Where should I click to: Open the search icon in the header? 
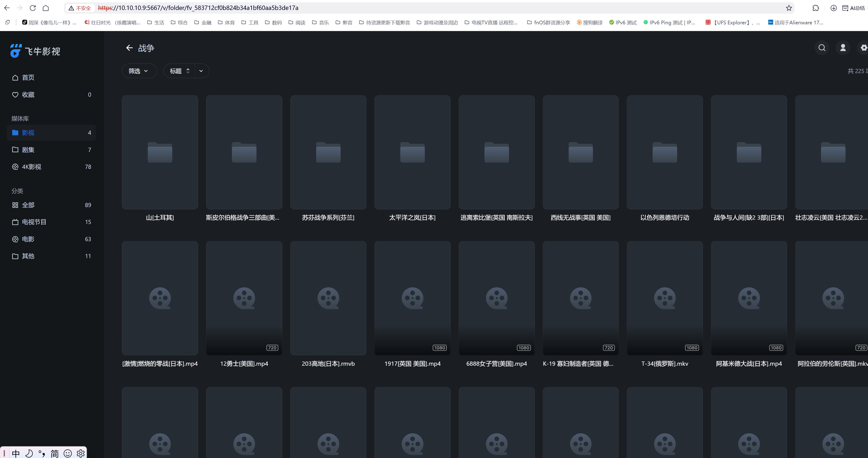point(822,48)
